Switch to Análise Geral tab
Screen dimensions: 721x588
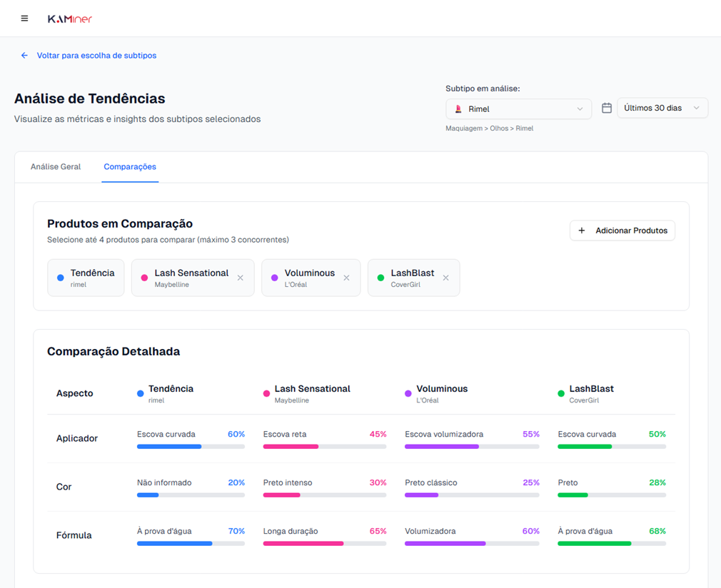click(56, 167)
